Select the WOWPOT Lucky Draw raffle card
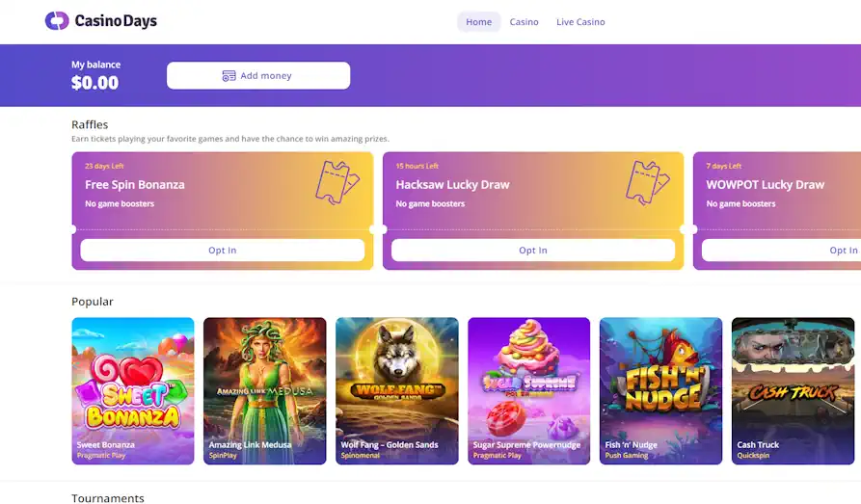The height and width of the screenshot is (504, 861). (777, 211)
